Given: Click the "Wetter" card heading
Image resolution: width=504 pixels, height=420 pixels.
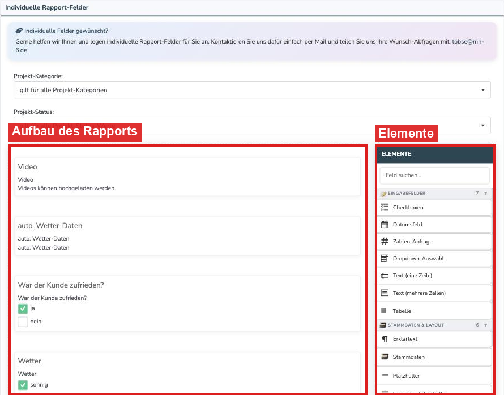Looking at the screenshot, I should (29, 361).
